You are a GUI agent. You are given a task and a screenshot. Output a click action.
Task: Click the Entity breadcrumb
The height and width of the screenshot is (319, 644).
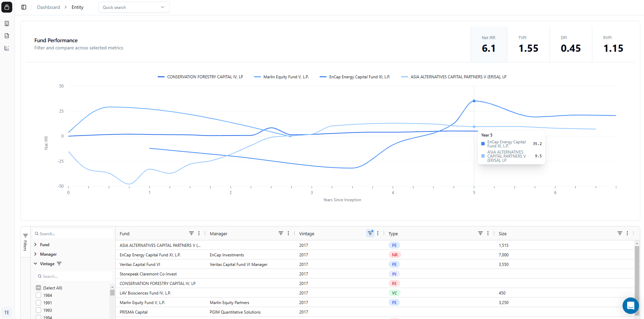[78, 7]
